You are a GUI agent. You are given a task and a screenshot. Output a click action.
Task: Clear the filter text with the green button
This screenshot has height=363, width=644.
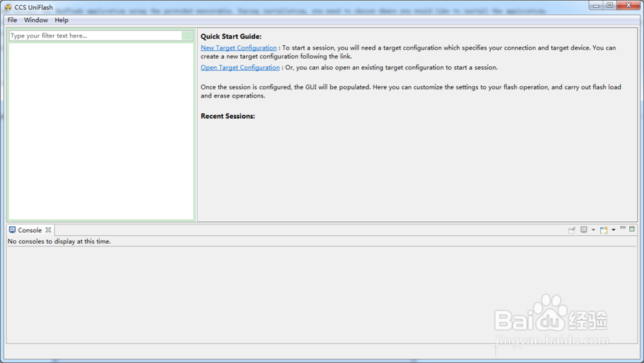click(187, 35)
